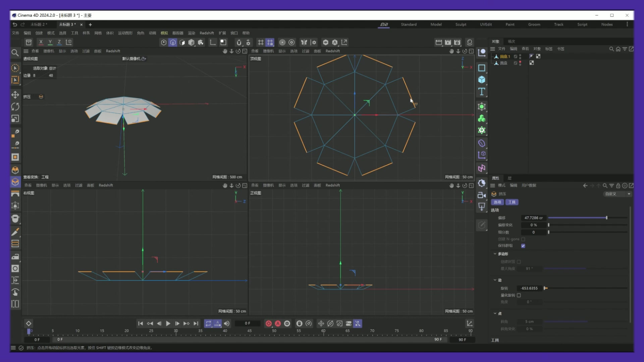
Task: Click the autokey A record button
Action: point(278,323)
